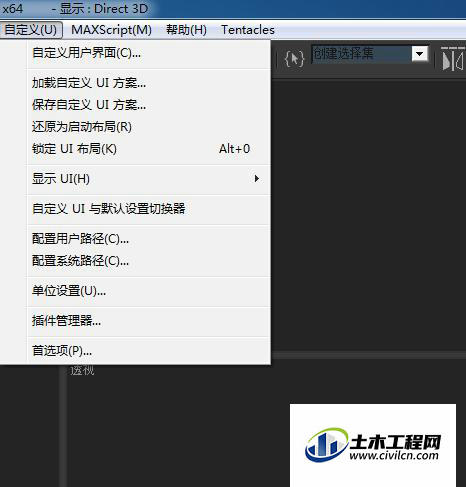Image resolution: width=466 pixels, height=487 pixels.
Task: Click the edit named selection sets icon
Action: [294, 59]
